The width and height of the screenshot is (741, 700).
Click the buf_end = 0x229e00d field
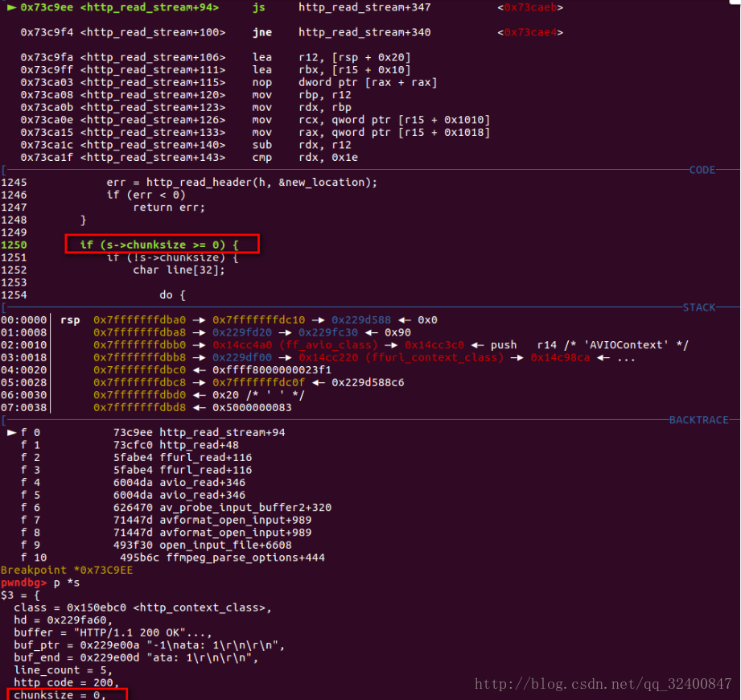pos(136,658)
